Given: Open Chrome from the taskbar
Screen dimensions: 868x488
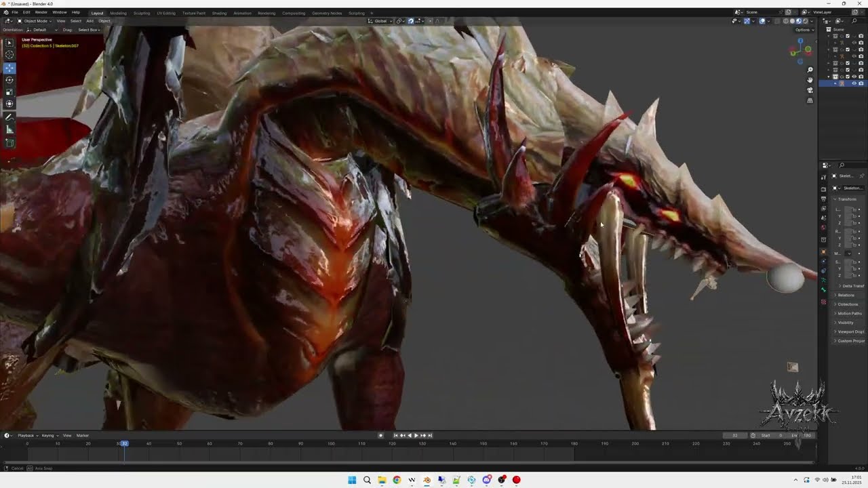Looking at the screenshot, I should [397, 480].
